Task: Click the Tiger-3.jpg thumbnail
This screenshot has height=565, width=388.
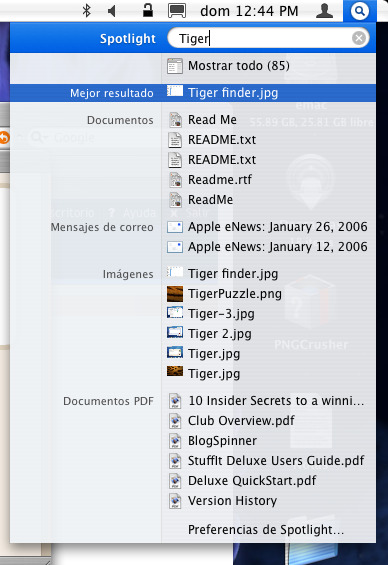Action: (175, 312)
